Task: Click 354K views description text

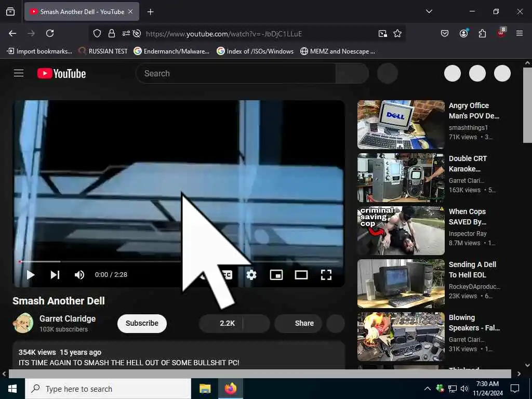Action: tap(37, 353)
